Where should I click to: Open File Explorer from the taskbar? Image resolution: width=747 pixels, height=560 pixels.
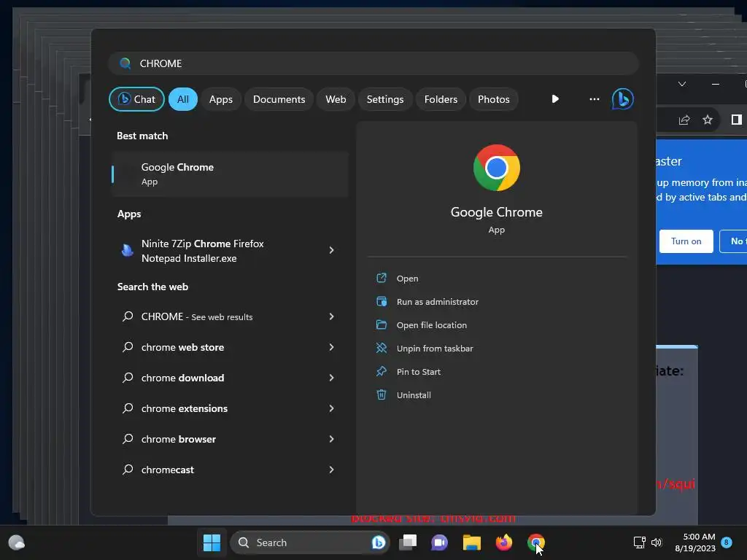(x=472, y=542)
